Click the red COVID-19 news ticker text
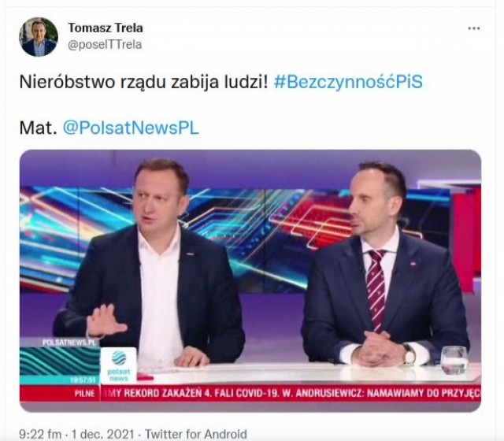The height and width of the screenshot is (441, 504). pos(291,394)
